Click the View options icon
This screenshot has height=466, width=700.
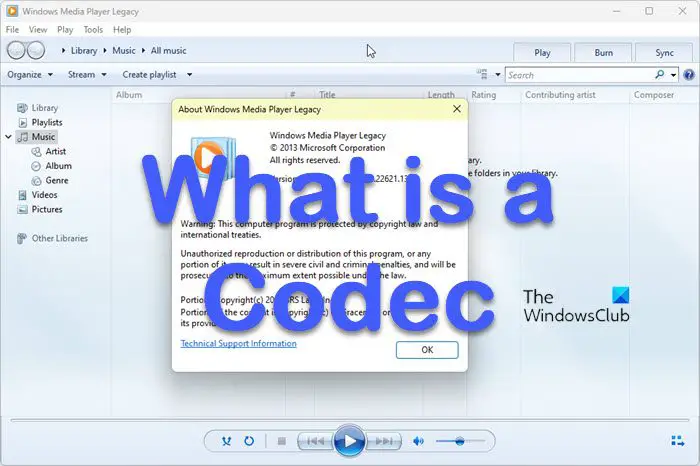click(x=482, y=74)
